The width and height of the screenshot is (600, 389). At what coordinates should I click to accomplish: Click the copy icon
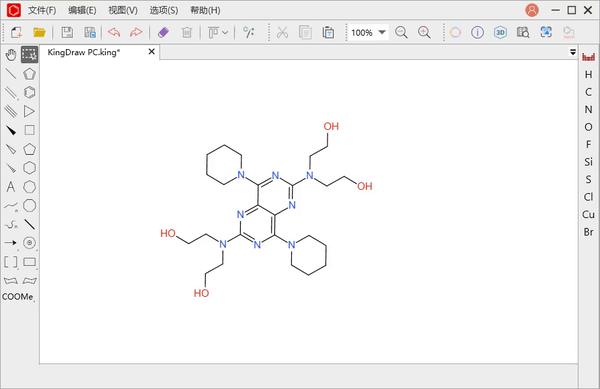305,33
